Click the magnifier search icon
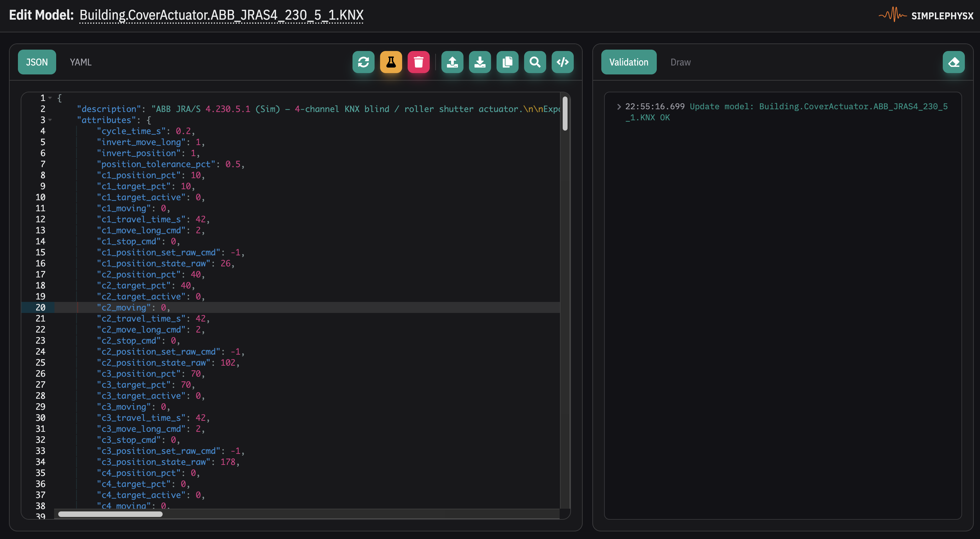 click(x=535, y=62)
